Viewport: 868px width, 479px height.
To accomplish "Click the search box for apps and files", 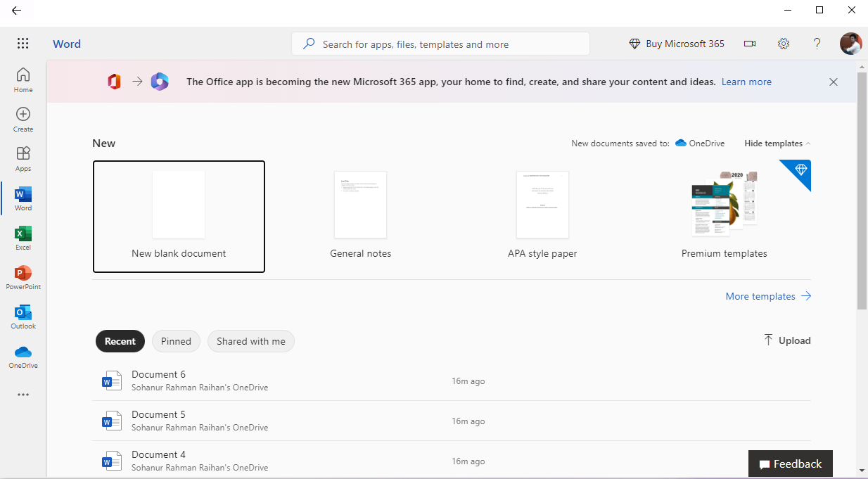I will 440,44.
